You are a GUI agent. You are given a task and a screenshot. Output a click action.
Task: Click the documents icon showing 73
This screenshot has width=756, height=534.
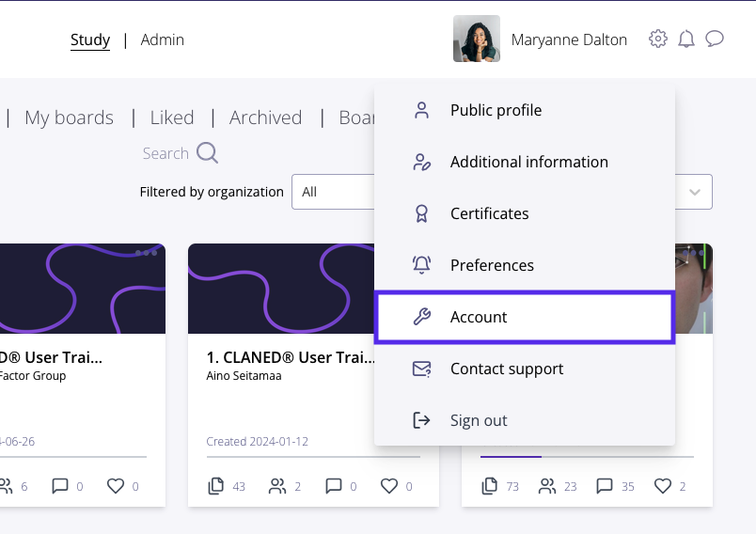pyautogui.click(x=489, y=486)
